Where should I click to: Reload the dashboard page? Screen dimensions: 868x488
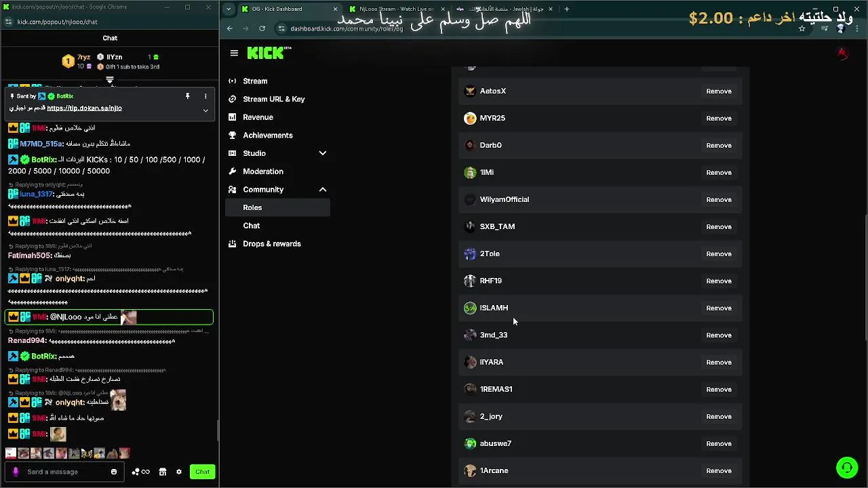pos(262,28)
